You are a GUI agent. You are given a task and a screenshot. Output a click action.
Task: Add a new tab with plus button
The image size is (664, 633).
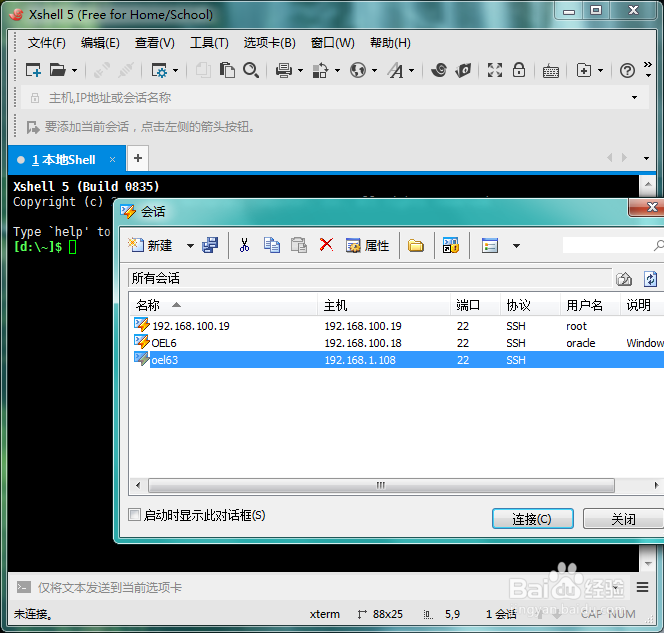(138, 158)
